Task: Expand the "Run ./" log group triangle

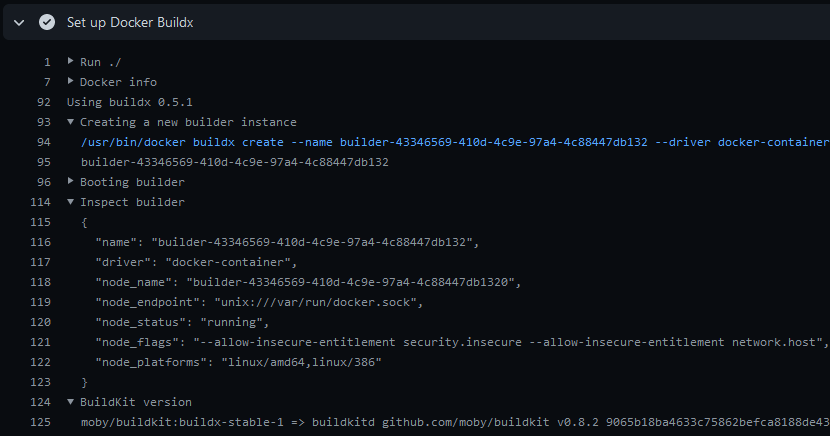Action: 71,62
